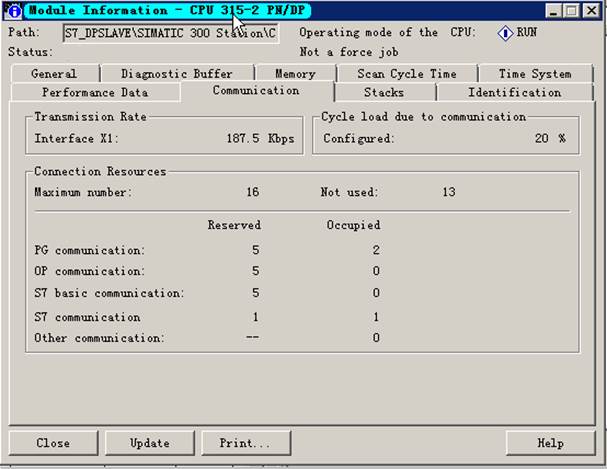This screenshot has width=607, height=469.
Task: View the Stacks tab
Action: pos(384,92)
